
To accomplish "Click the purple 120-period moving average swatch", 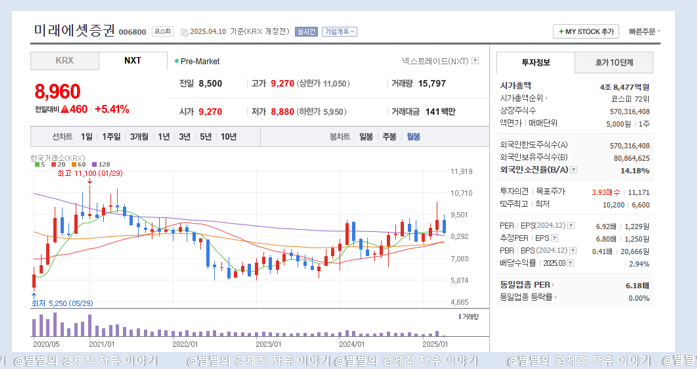I will coord(94,164).
